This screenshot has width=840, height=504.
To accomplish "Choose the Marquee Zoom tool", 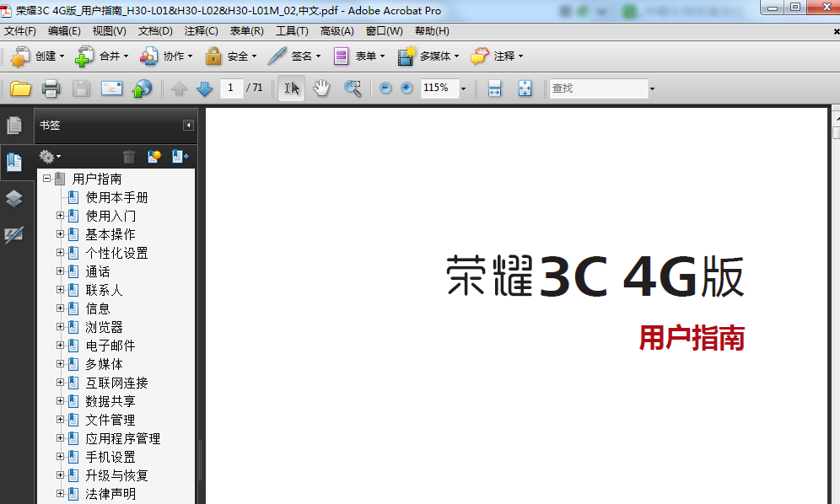I will 353,88.
